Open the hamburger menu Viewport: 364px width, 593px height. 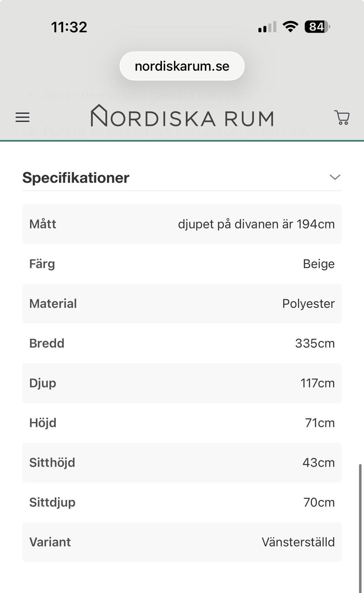[22, 117]
